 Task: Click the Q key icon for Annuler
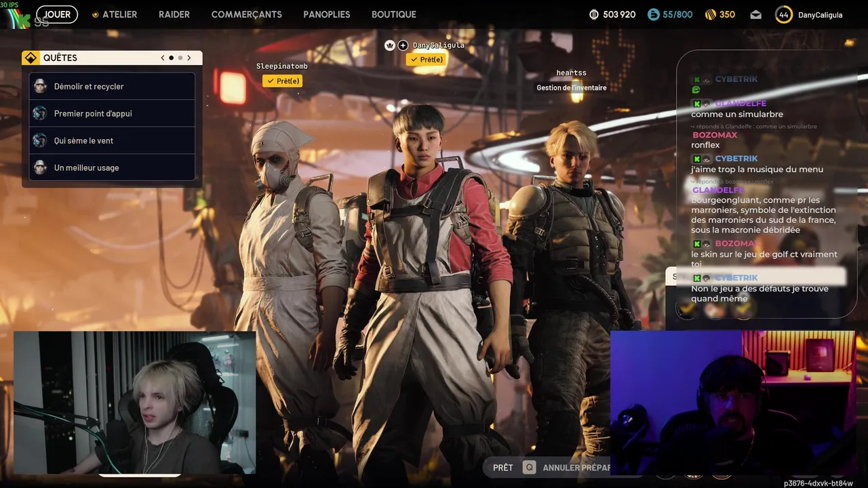tap(528, 468)
